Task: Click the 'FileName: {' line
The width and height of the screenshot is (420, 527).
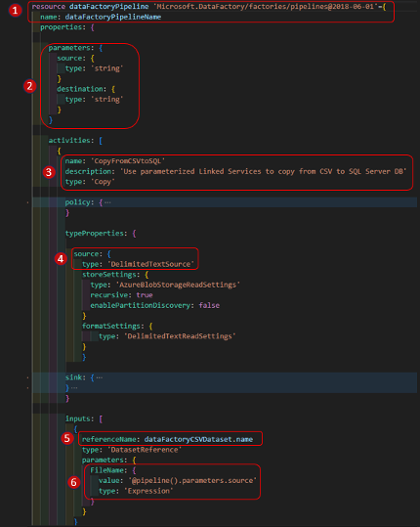Action: click(113, 470)
